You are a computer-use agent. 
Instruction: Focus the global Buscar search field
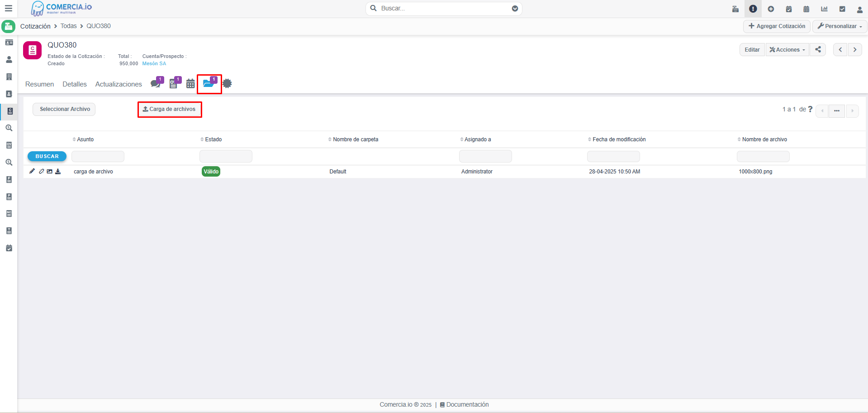pos(444,9)
